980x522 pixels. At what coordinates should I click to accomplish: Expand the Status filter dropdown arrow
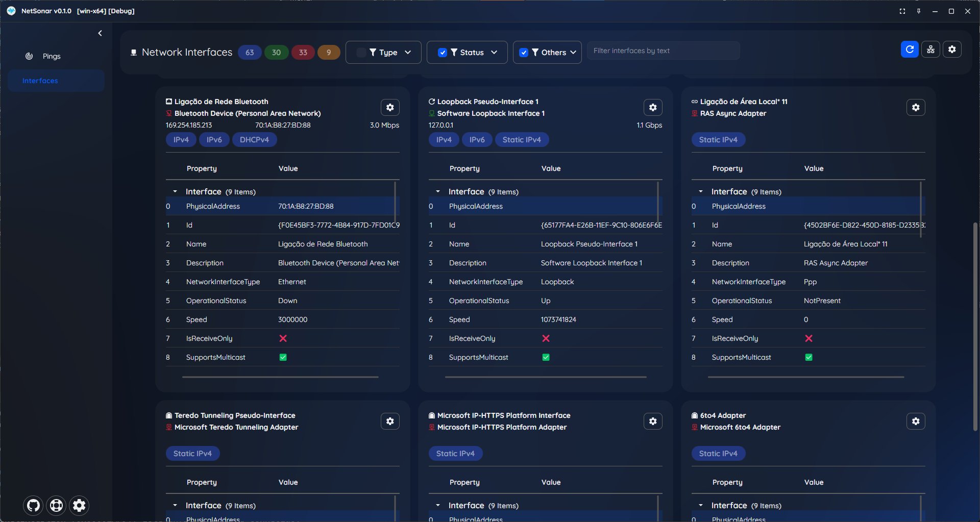(x=494, y=53)
